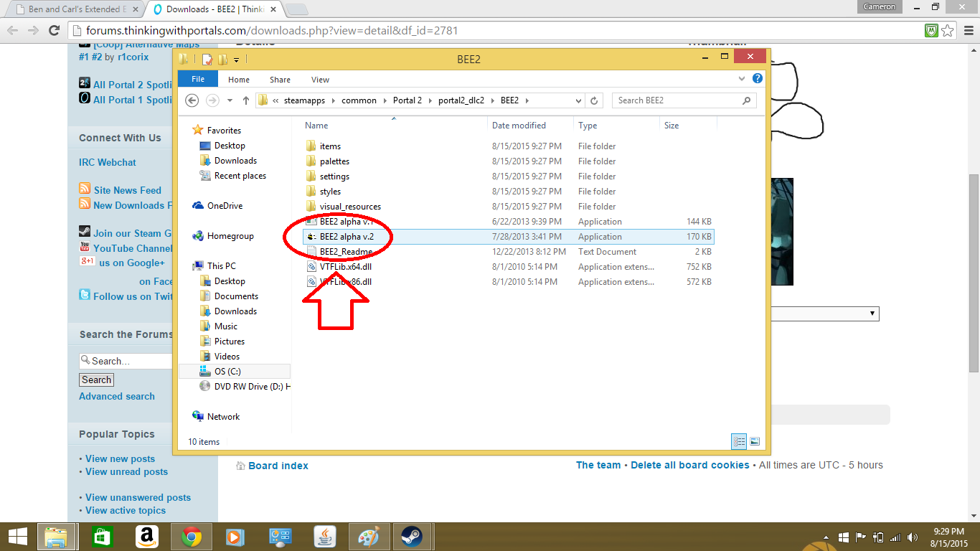
Task: Open a new Chrome tab
Action: (x=296, y=9)
